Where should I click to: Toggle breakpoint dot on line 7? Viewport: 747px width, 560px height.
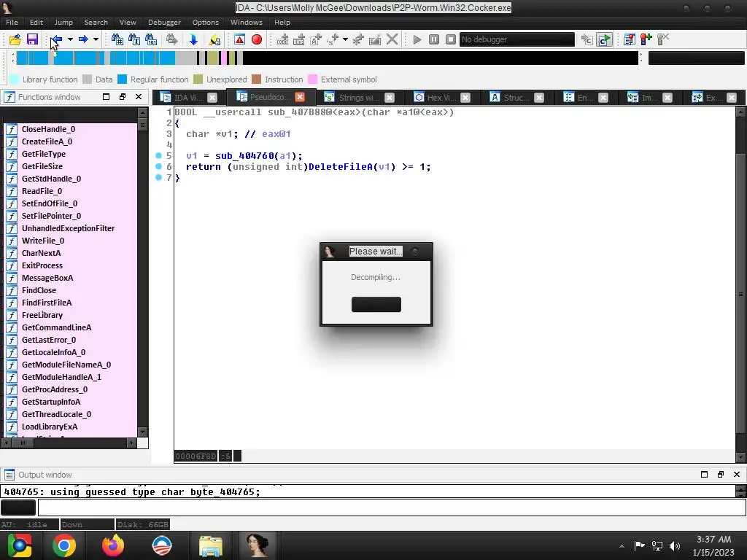point(158,177)
